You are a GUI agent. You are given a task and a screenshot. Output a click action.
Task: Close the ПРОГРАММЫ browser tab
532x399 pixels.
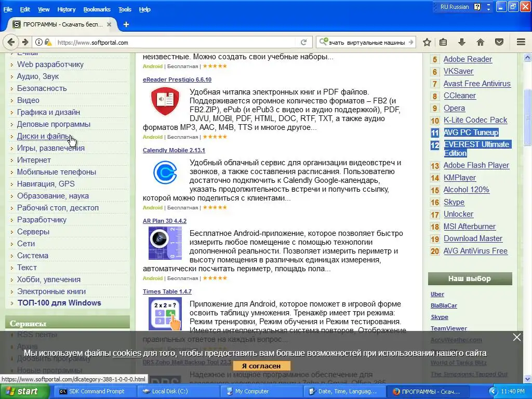(109, 24)
